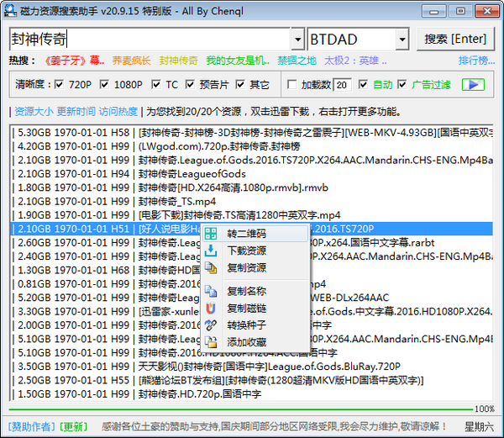The width and height of the screenshot is (504, 438).
Task: Select 复制磁链 menu entry
Action: pos(255,308)
